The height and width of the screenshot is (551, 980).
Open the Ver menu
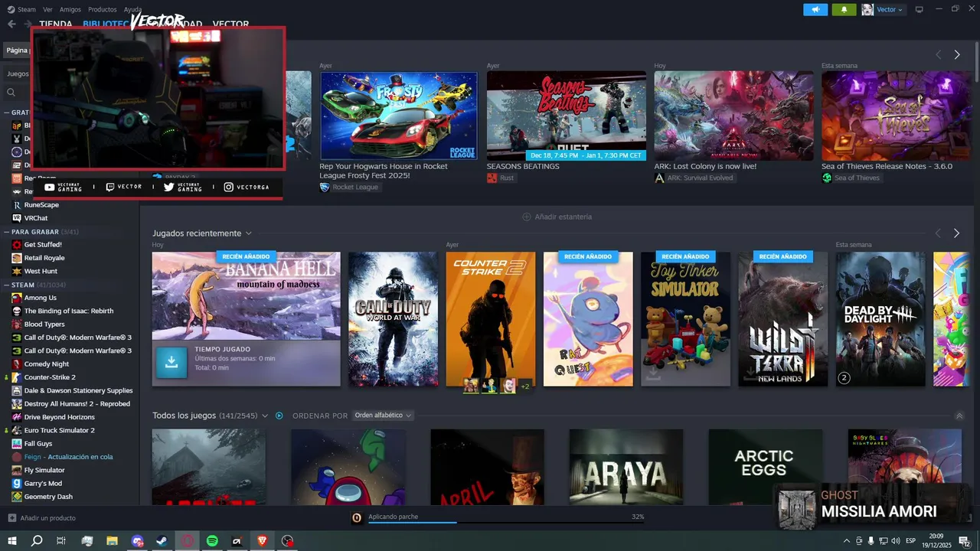coord(48,9)
